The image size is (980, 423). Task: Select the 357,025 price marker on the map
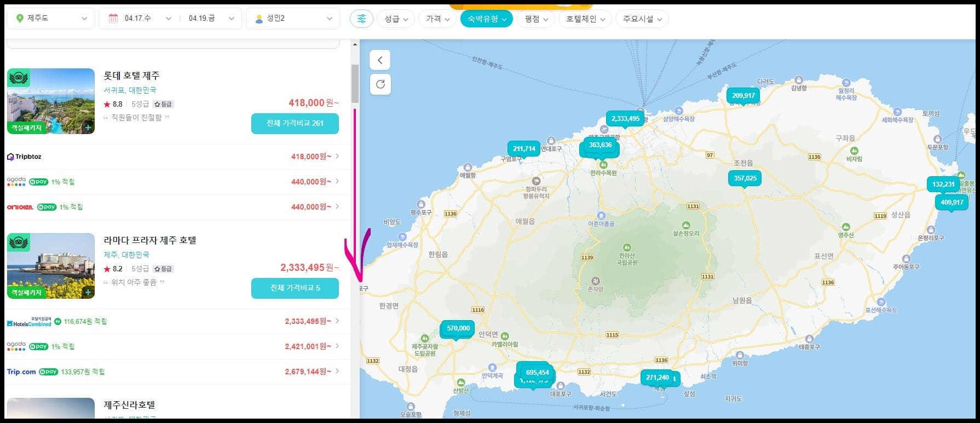pos(745,178)
